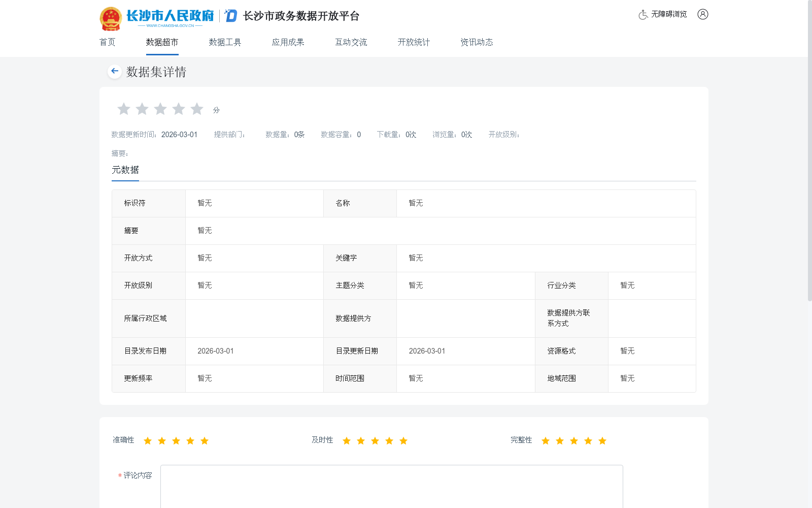Click the 浏览量 0次 counter
The width and height of the screenshot is (812, 508).
pos(452,135)
